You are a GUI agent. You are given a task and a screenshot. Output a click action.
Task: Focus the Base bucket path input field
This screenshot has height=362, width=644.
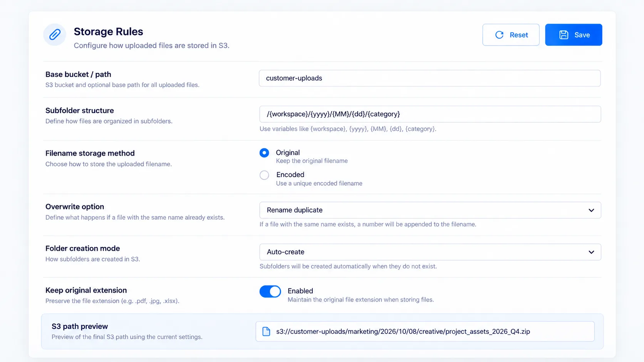coord(429,78)
